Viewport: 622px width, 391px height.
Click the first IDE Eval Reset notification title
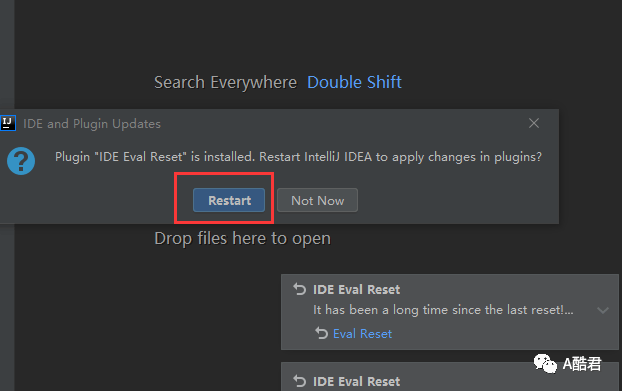[x=356, y=289]
